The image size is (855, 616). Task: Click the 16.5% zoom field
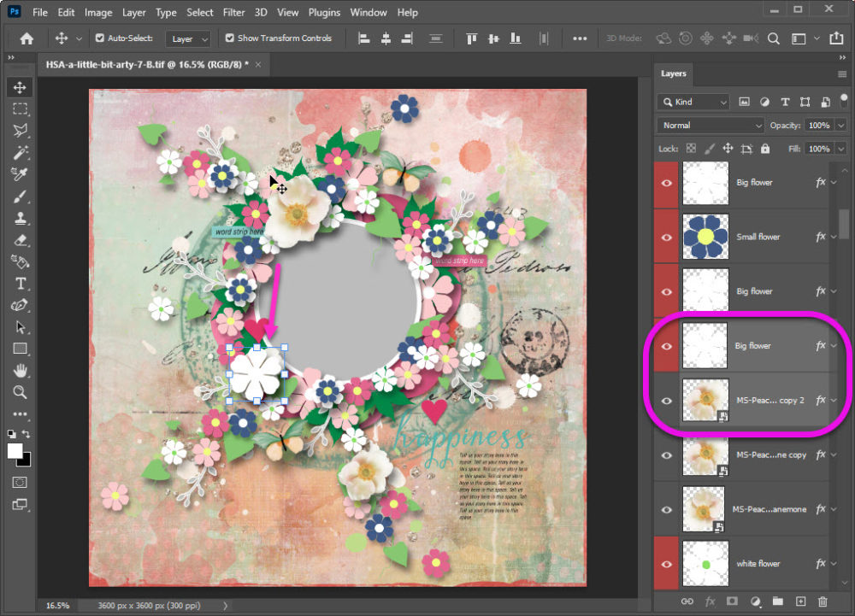57,606
